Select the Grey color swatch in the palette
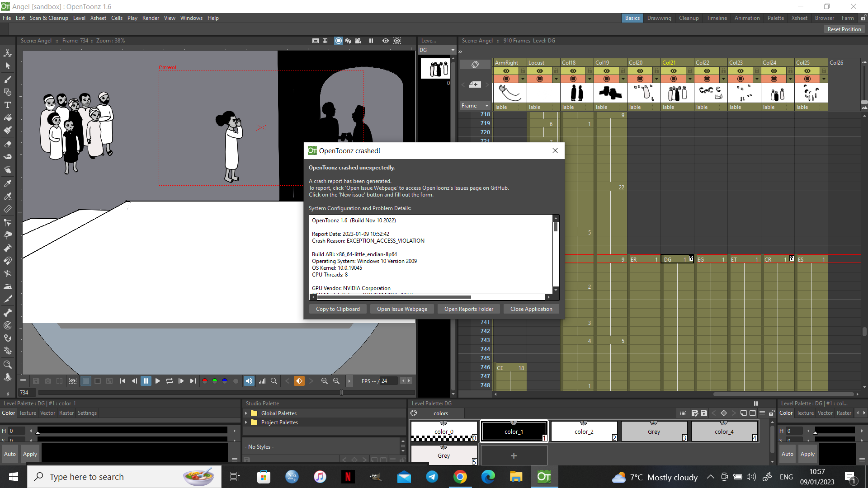This screenshot has height=488, width=868. click(x=654, y=431)
